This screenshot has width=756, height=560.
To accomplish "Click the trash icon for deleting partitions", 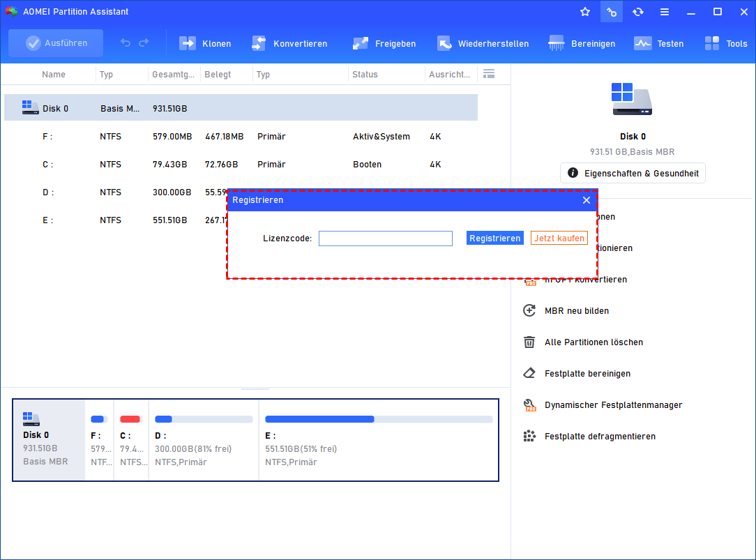I will coord(529,342).
